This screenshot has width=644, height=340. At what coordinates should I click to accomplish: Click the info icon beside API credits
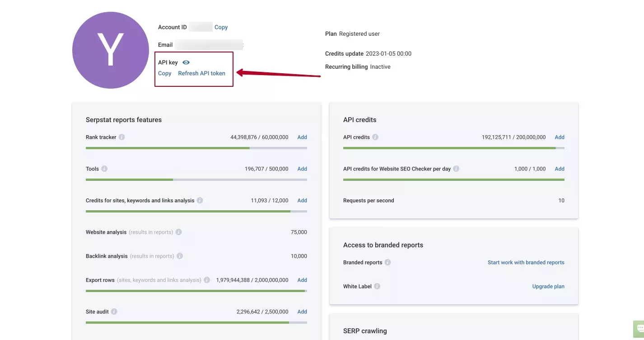pyautogui.click(x=375, y=137)
